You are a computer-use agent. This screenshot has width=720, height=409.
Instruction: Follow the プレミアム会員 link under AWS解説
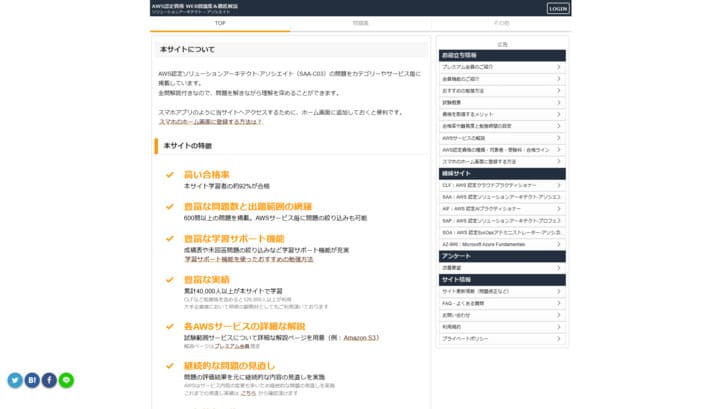[x=232, y=346]
